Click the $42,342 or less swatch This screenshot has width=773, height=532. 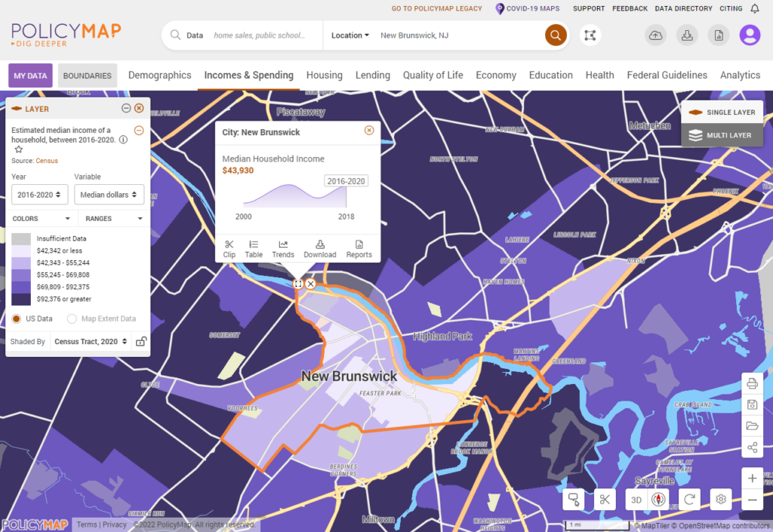click(x=21, y=251)
